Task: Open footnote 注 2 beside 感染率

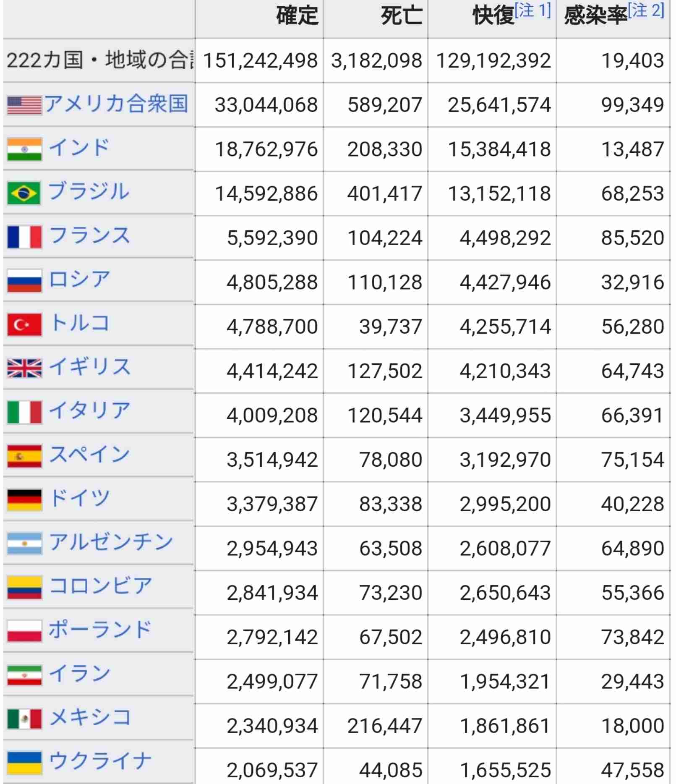Action: [646, 10]
